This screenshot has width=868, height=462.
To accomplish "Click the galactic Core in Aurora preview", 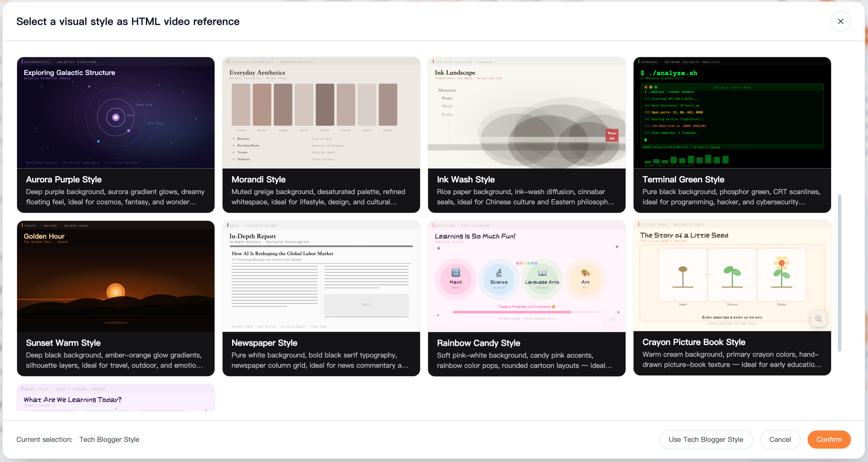I will click(116, 117).
